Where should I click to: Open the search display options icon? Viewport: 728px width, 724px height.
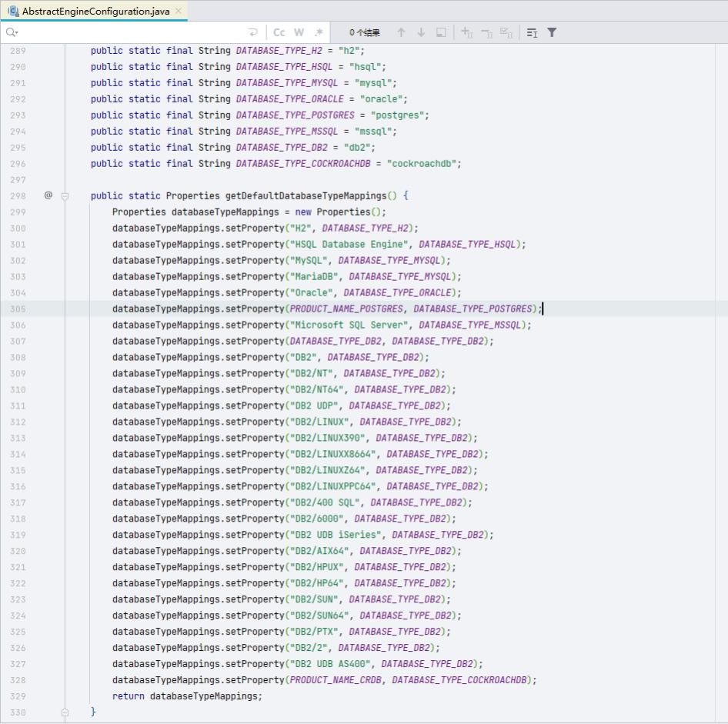(x=531, y=32)
